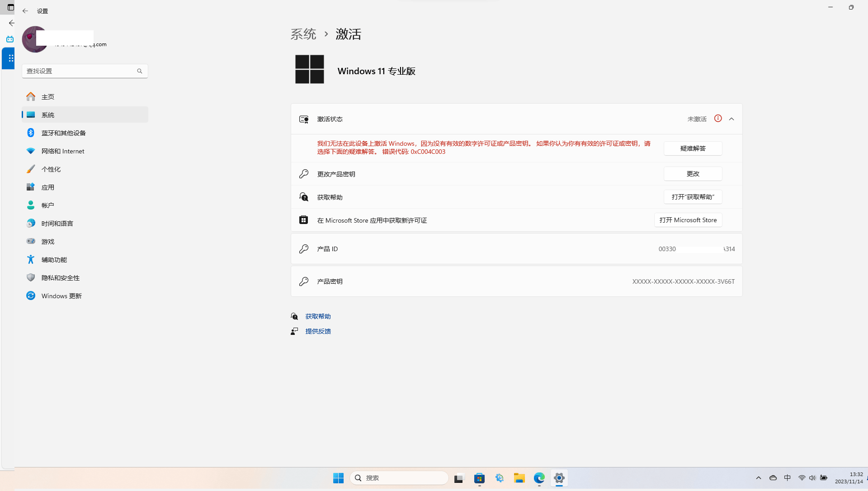
Task: Collapse the 激活状态 section chevron
Action: click(x=731, y=119)
